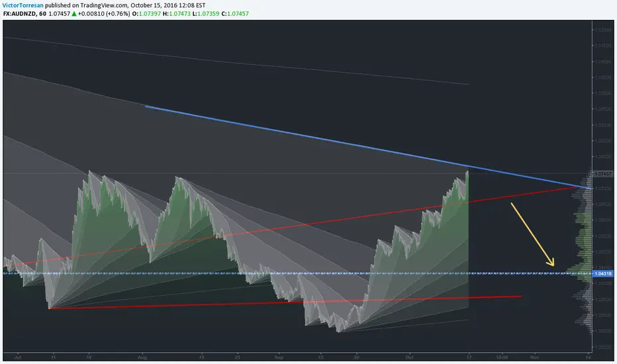This screenshot has height=364, width=617.
Task: Click the TradingView.com text in header
Action: (x=105, y=5)
